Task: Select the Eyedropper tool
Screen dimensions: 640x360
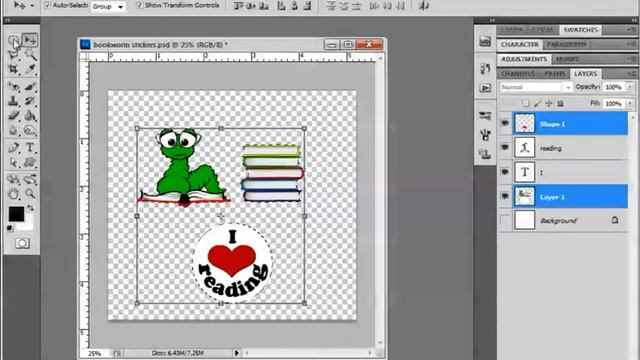Action: tap(30, 69)
